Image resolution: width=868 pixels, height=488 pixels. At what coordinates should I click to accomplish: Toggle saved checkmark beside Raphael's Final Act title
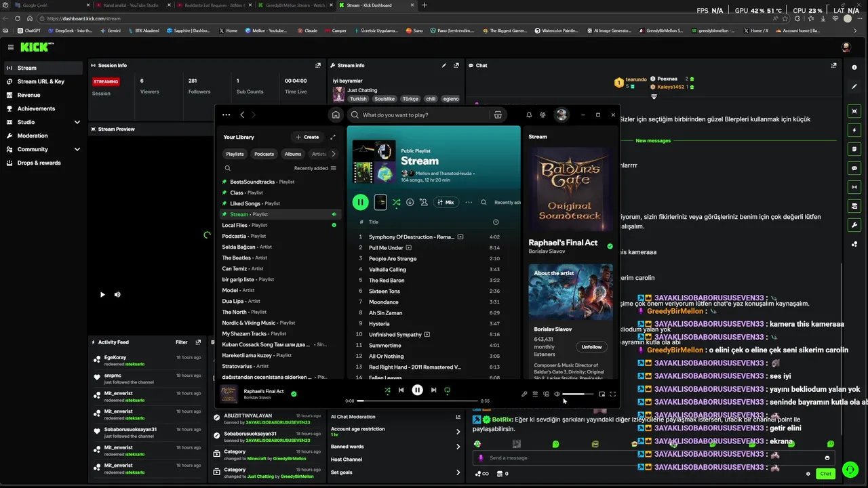click(610, 247)
